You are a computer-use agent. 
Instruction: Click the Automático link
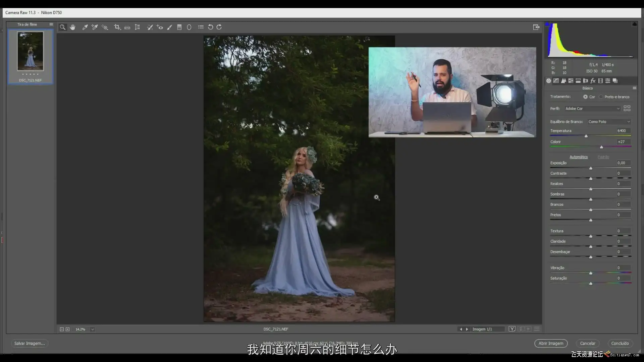point(579,157)
